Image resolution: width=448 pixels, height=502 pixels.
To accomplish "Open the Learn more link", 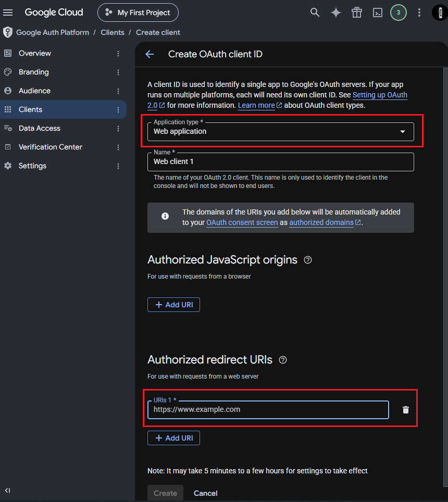I will click(256, 105).
